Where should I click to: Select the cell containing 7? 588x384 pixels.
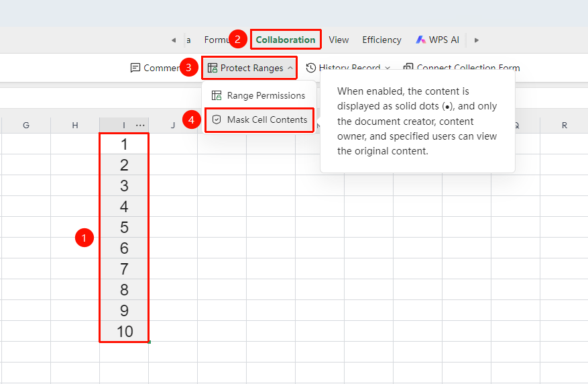(x=124, y=269)
